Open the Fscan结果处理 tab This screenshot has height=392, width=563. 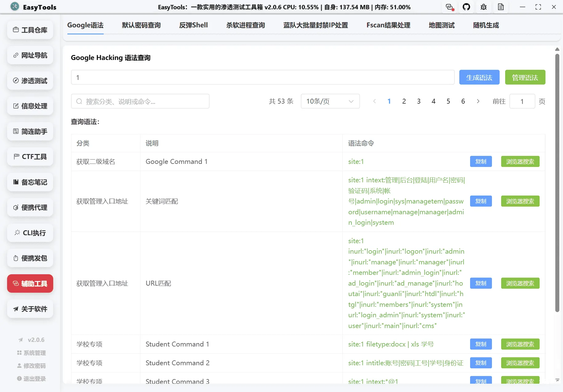pos(388,25)
